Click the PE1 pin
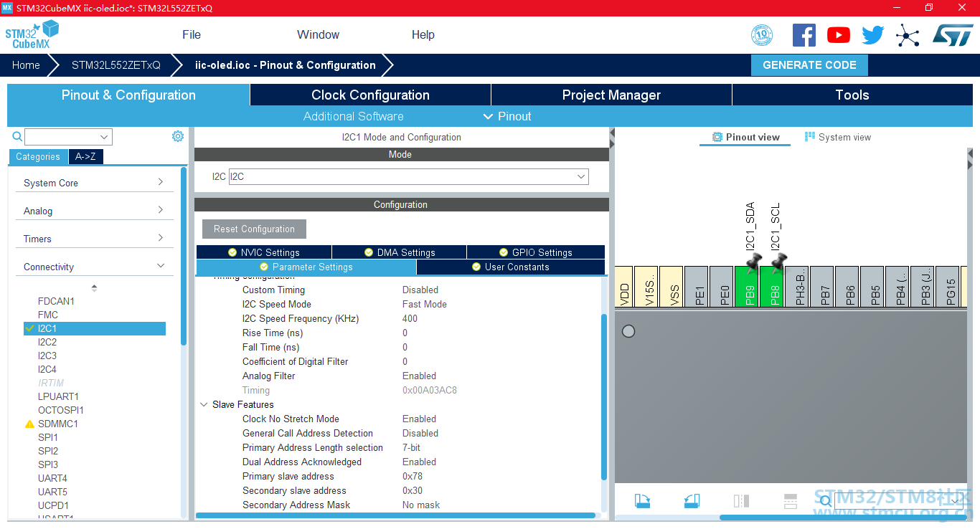Image resolution: width=980 pixels, height=529 pixels. point(697,287)
